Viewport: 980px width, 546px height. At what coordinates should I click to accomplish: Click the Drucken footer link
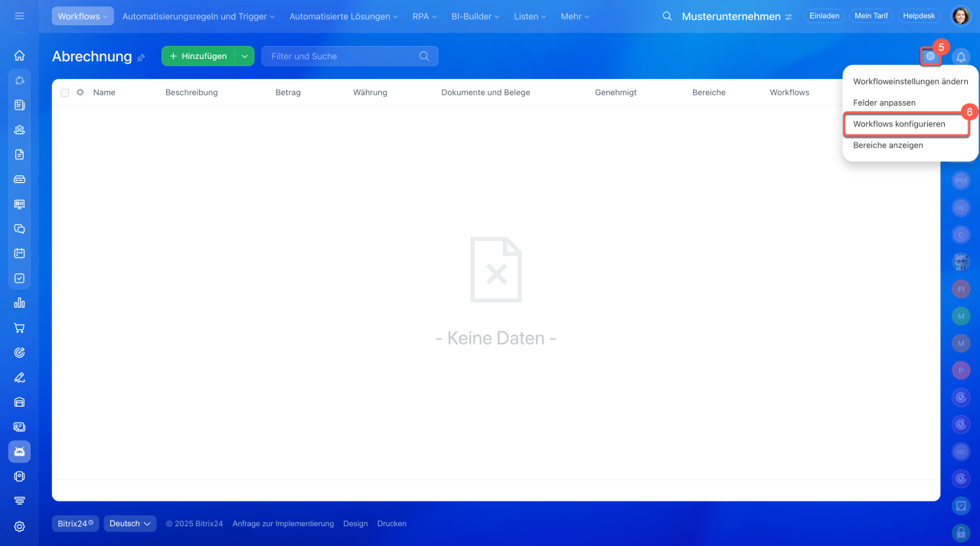point(392,524)
